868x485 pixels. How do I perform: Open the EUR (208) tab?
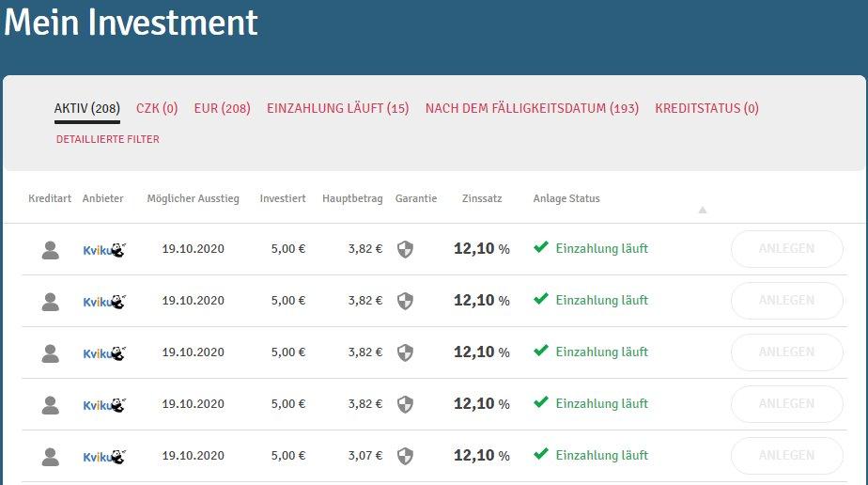[222, 108]
